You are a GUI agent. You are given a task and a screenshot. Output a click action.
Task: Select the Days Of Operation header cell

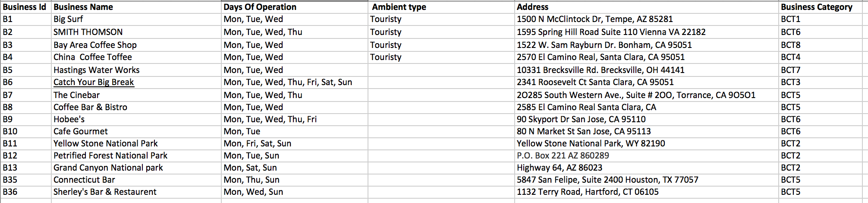tap(294, 7)
